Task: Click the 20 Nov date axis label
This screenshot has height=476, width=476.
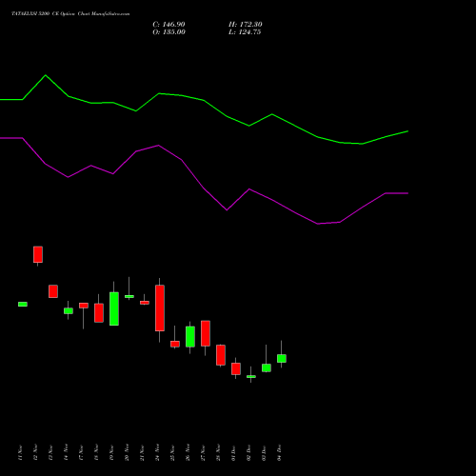Action: 127,453
